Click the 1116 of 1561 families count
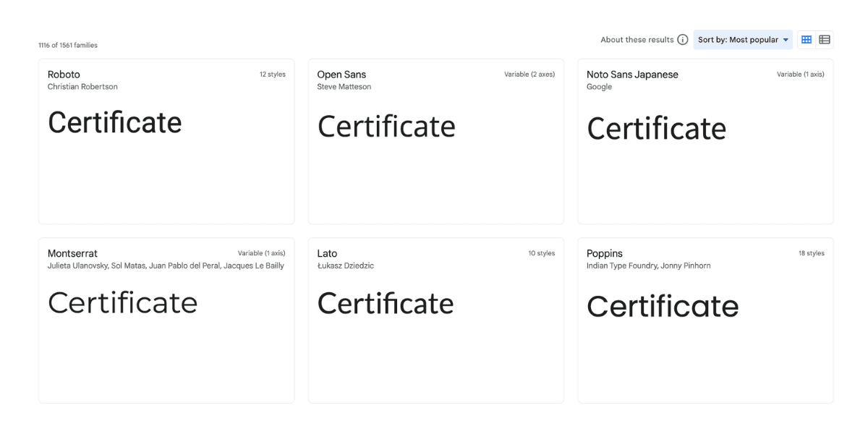 coord(68,46)
